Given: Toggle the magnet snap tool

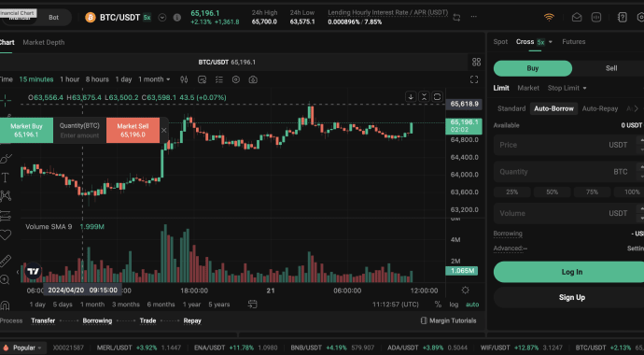Looking at the screenshot, I should coord(5,305).
